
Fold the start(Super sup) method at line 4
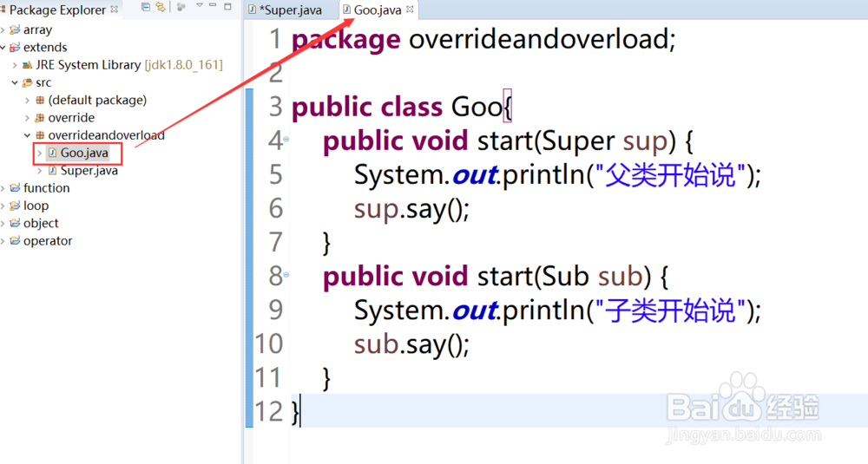tap(286, 140)
